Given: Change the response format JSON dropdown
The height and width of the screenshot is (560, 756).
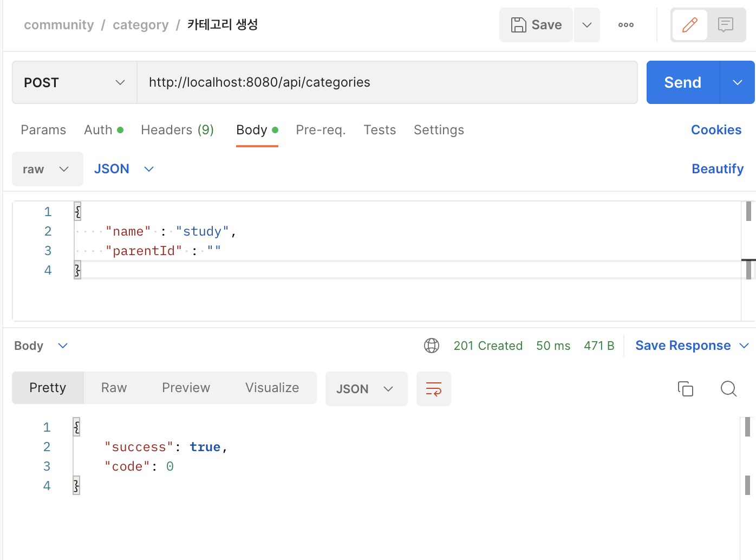Looking at the screenshot, I should (366, 389).
